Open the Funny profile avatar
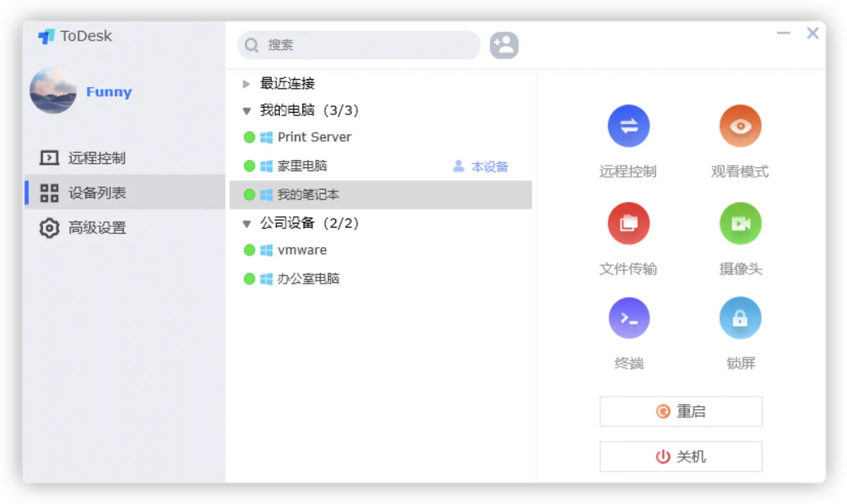This screenshot has width=847, height=504. [x=53, y=91]
